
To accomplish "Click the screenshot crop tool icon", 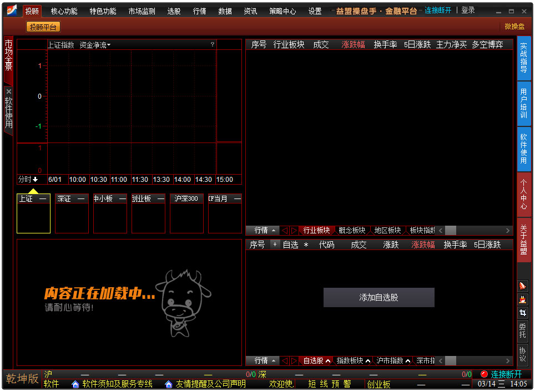I will coord(522,313).
